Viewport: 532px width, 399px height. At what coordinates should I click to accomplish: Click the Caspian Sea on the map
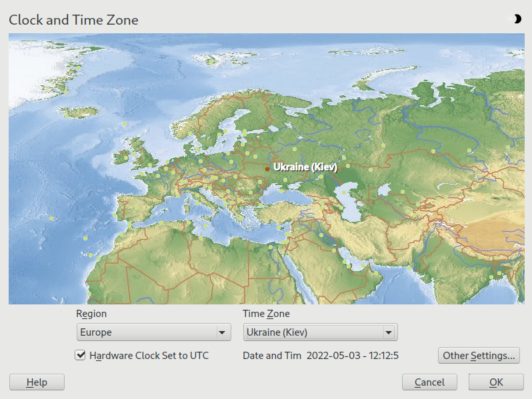[x=350, y=203]
